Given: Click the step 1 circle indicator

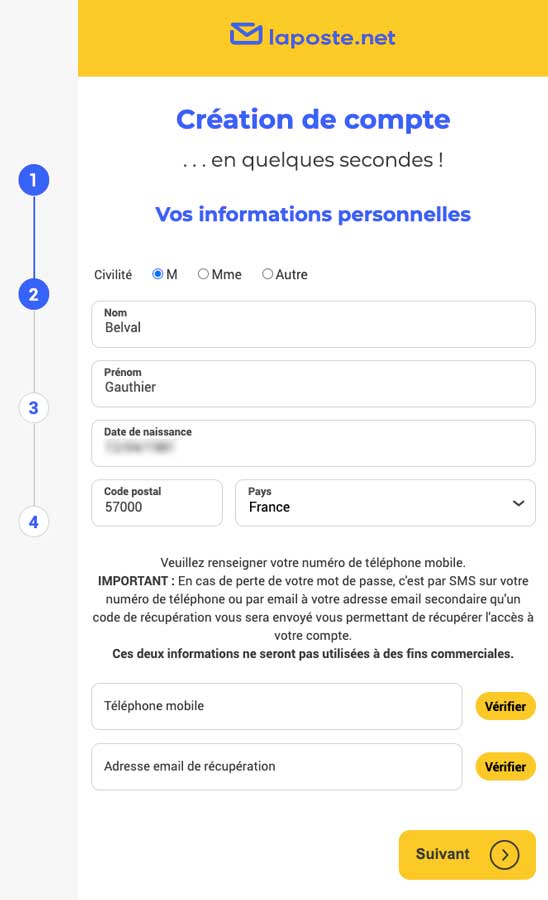Looking at the screenshot, I should coord(34,180).
